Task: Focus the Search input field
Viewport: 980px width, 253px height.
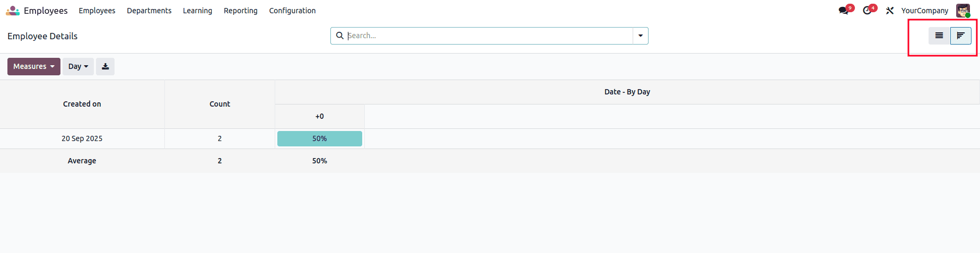Action: click(x=488, y=36)
